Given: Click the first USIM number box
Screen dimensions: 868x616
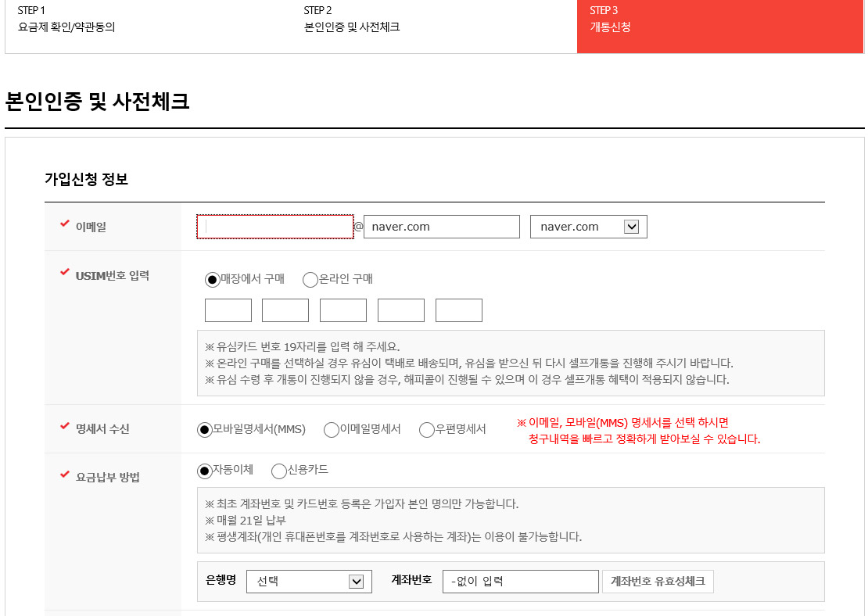Looking at the screenshot, I should point(228,310).
